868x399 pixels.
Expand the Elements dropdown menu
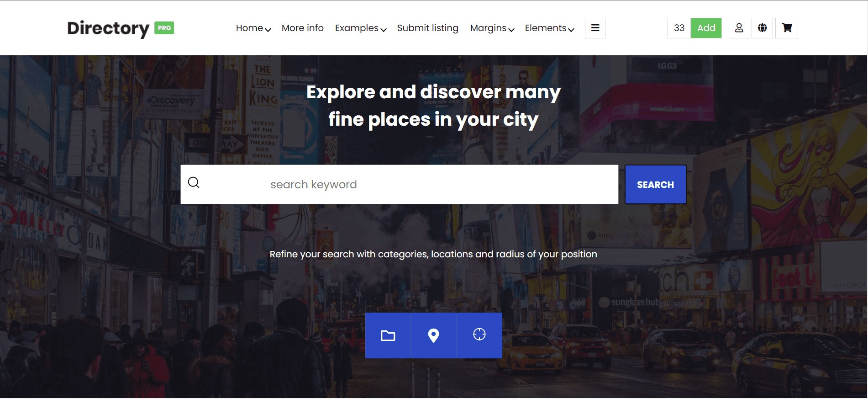549,28
